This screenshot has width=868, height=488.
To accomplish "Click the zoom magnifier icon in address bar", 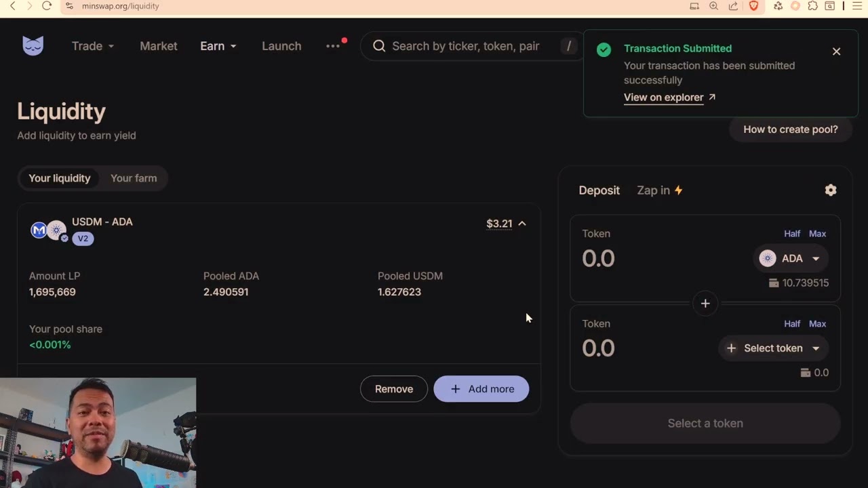I will point(713,6).
